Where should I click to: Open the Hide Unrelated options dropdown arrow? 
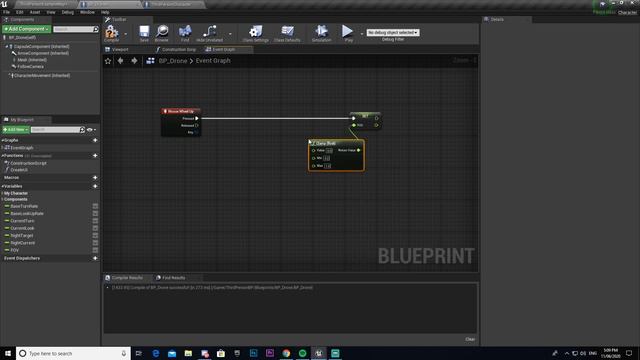(x=230, y=34)
